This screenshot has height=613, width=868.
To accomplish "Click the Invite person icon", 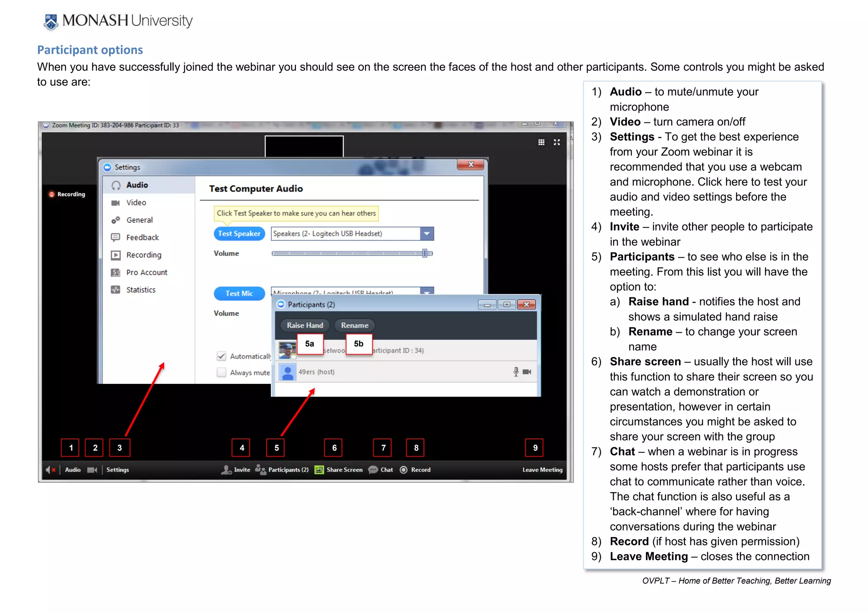I will click(226, 470).
